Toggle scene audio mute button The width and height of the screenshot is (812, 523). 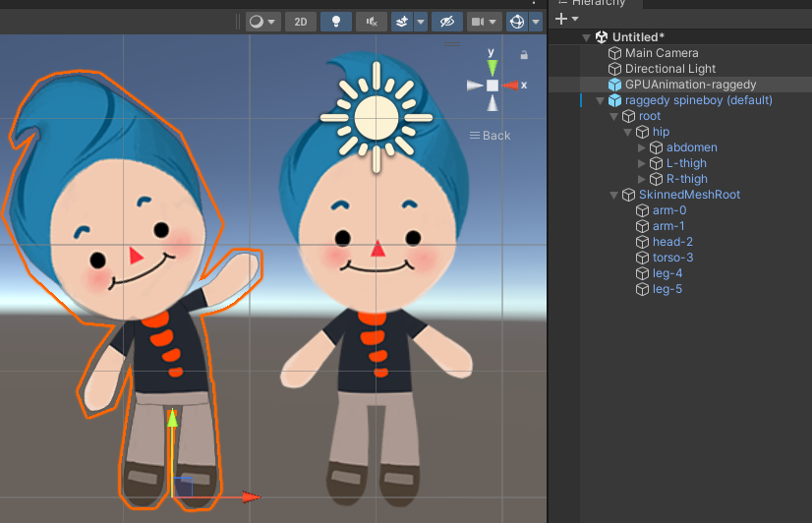tap(371, 22)
